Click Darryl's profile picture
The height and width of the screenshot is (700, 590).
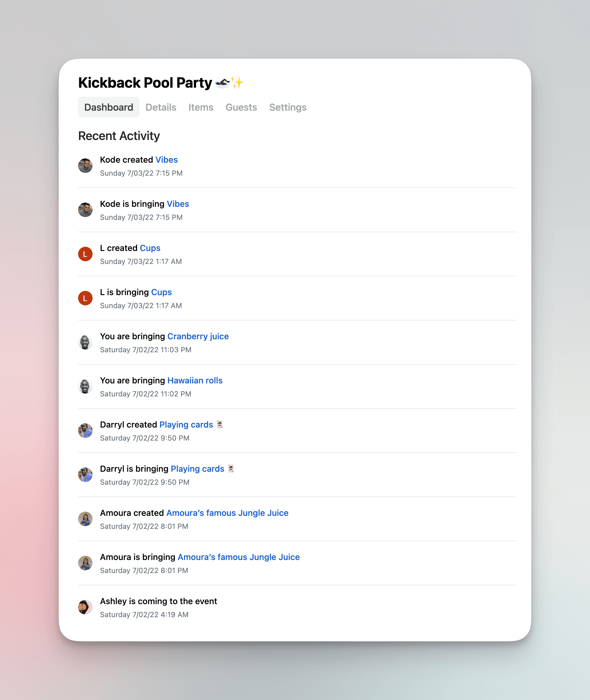click(85, 430)
